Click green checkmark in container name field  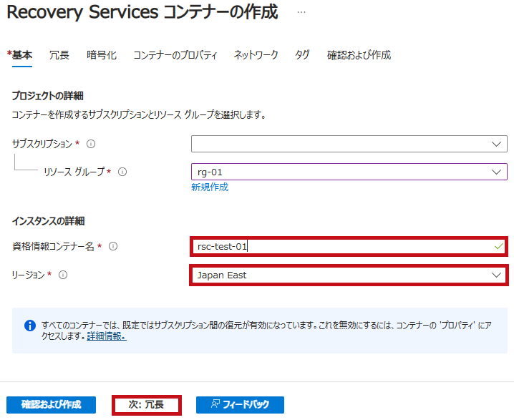pos(498,246)
